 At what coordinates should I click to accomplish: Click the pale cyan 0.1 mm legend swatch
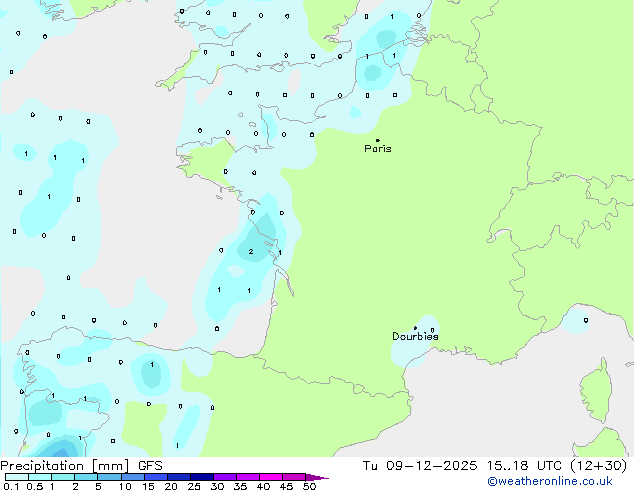[17, 477]
